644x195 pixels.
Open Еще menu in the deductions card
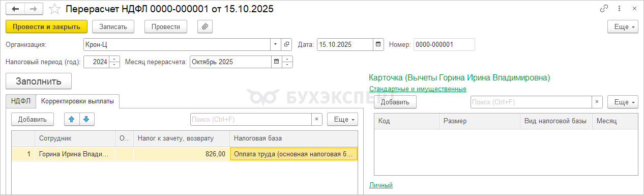point(623,102)
